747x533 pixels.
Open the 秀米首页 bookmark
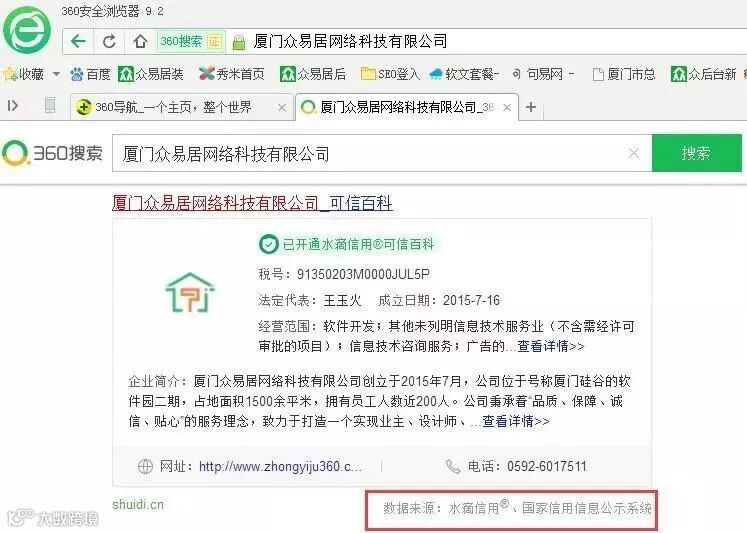(232, 74)
